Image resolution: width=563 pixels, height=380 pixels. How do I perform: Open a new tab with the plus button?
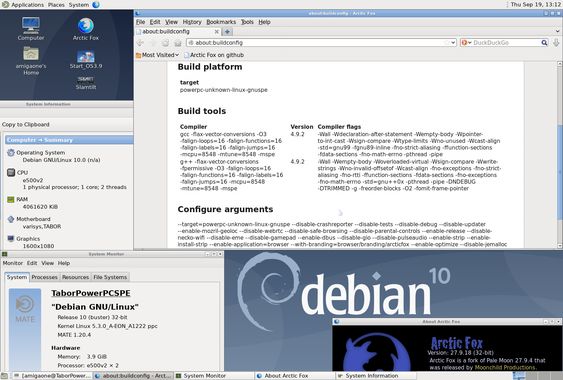click(227, 32)
